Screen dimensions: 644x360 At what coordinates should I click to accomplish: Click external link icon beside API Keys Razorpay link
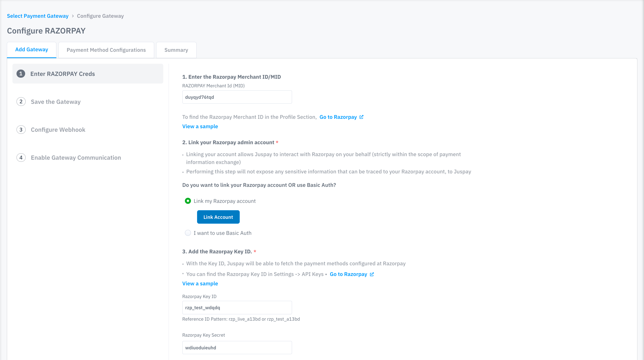click(x=372, y=274)
